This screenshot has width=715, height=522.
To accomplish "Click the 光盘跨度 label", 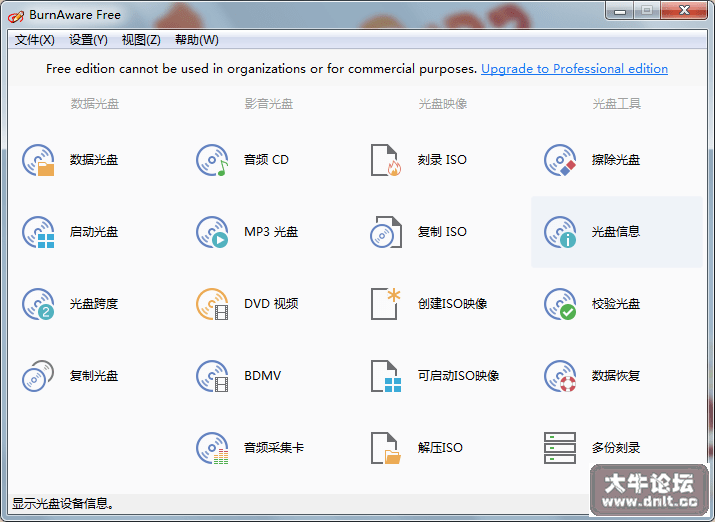I will tap(94, 304).
